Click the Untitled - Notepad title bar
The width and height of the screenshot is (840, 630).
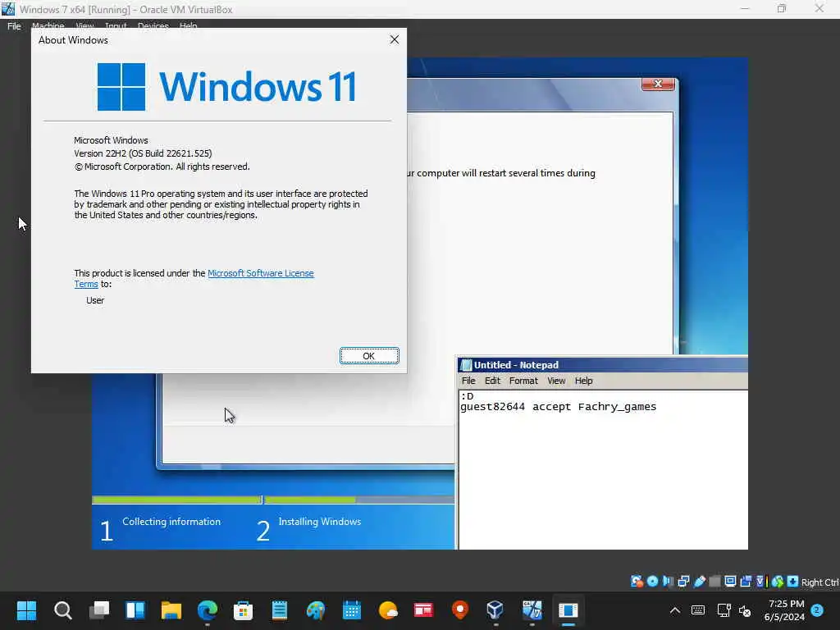(x=603, y=365)
